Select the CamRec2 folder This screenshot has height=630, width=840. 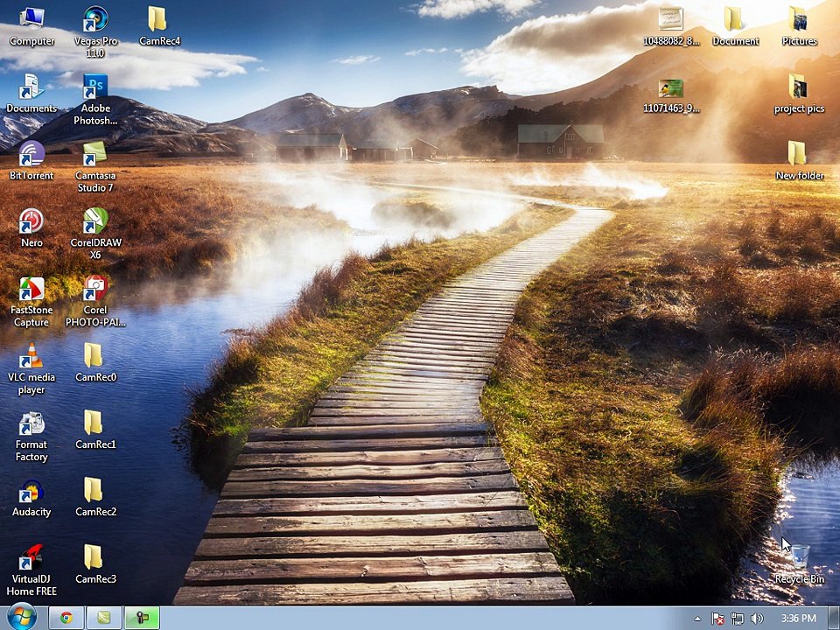click(95, 498)
